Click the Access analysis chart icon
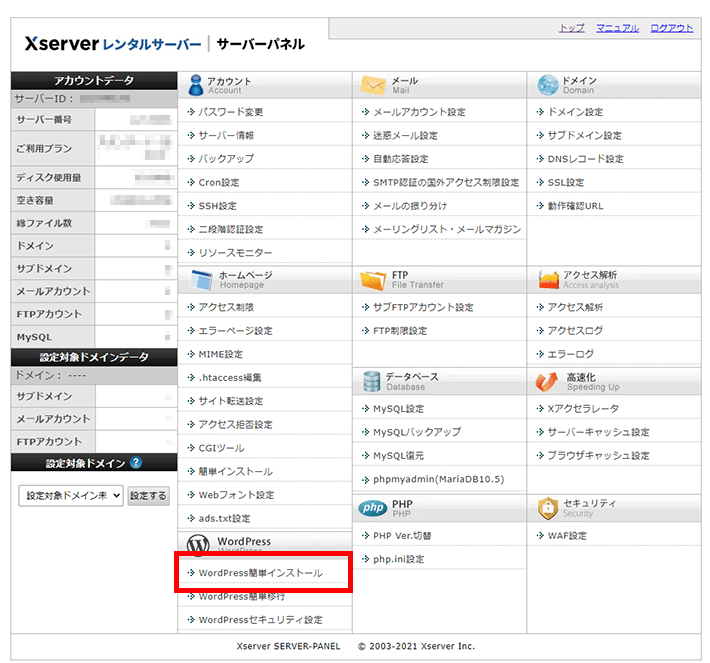The image size is (710, 663). click(x=548, y=279)
